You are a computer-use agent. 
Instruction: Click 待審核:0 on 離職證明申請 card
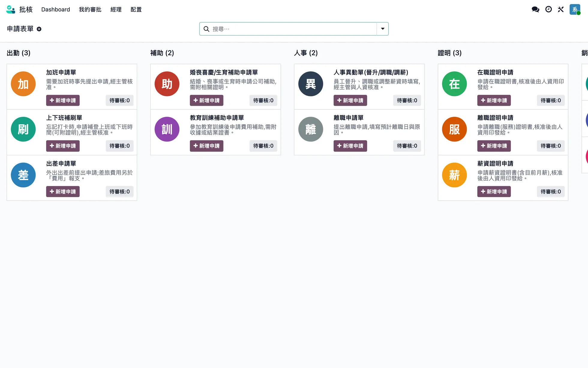[550, 146]
